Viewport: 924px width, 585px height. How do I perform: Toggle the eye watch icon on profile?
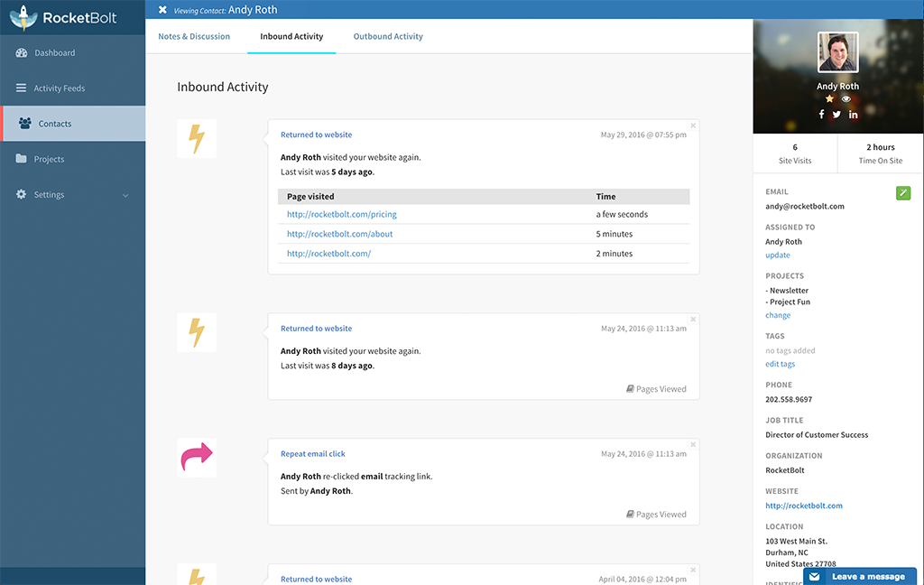(x=846, y=98)
